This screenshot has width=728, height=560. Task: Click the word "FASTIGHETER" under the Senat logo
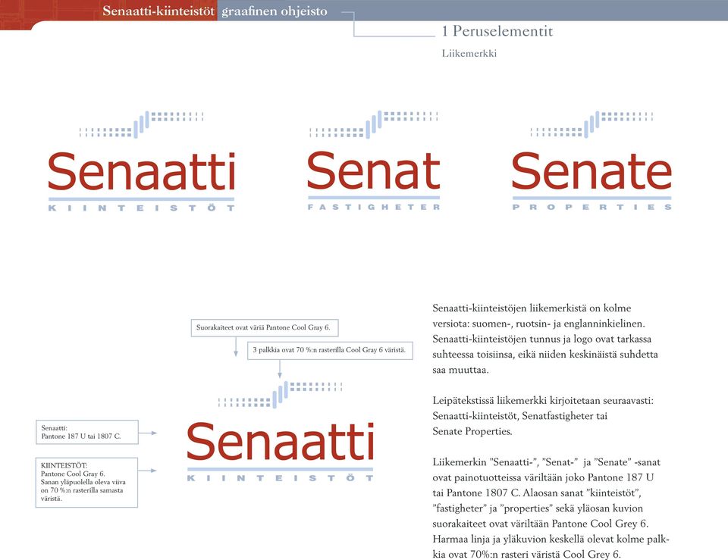pyautogui.click(x=374, y=207)
